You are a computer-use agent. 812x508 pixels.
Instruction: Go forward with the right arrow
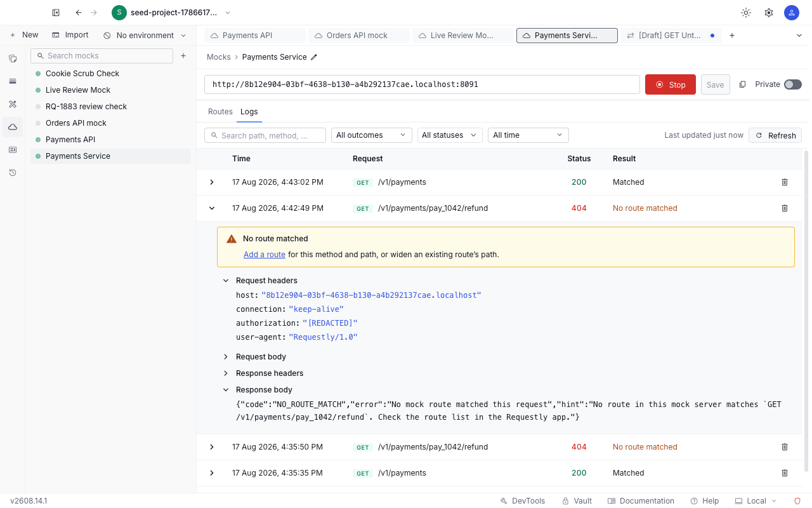click(94, 13)
